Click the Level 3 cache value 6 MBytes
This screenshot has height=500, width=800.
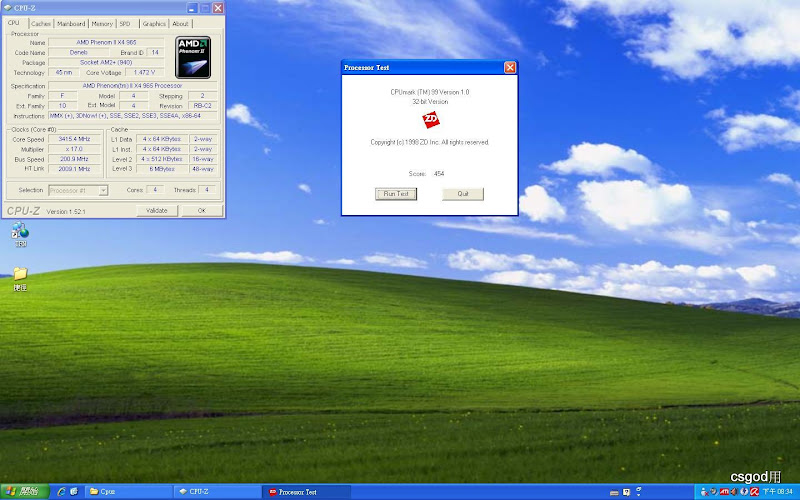pos(162,169)
